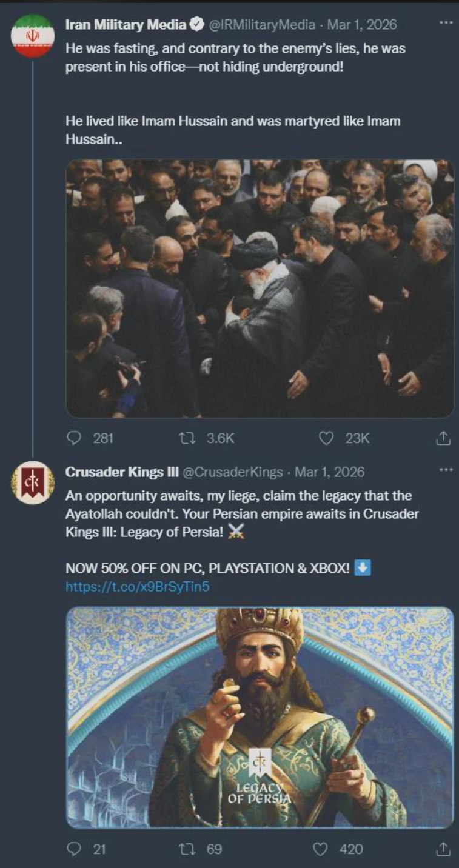Click the verified badge beside Iran Military Media
The width and height of the screenshot is (459, 868).
197,25
